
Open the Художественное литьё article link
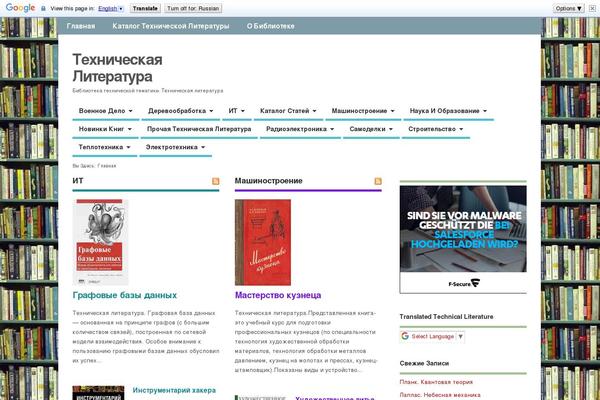coord(335,397)
